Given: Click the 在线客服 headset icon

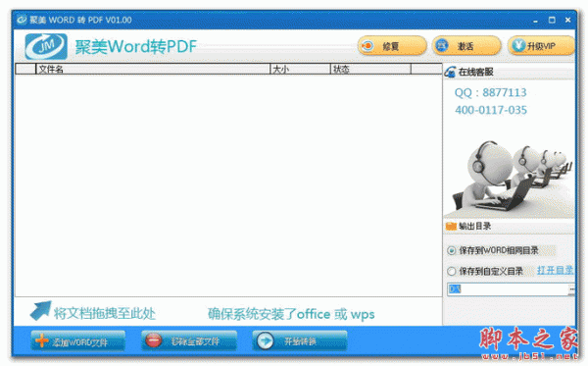Looking at the screenshot, I should point(450,72).
